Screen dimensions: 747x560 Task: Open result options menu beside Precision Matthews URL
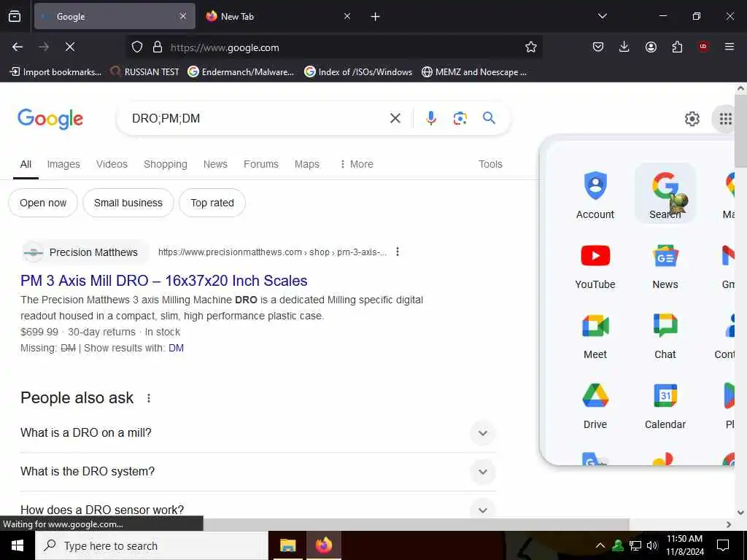[398, 252]
